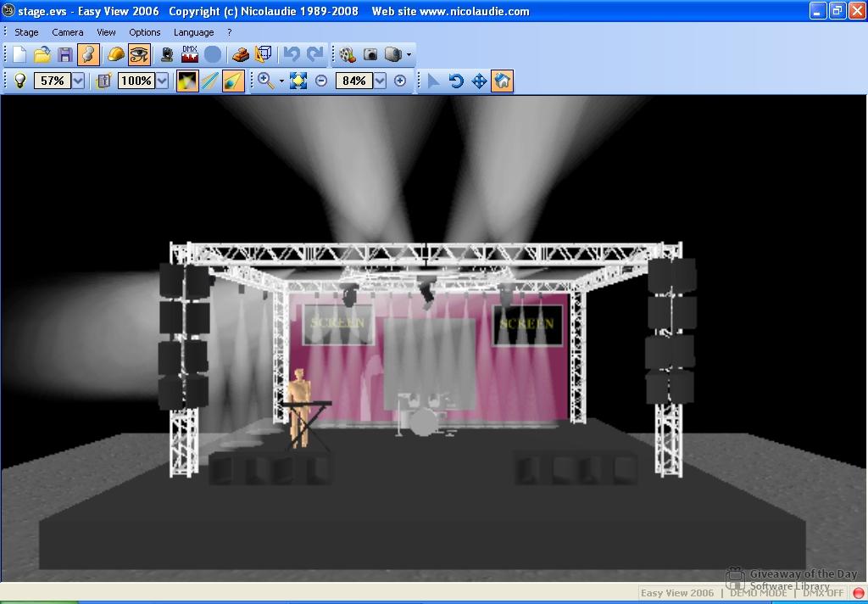Click into the 100% value field
The image size is (868, 604).
point(136,81)
